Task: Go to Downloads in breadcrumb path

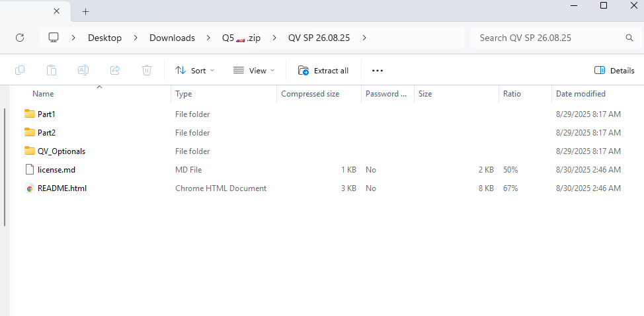Action: click(x=172, y=38)
